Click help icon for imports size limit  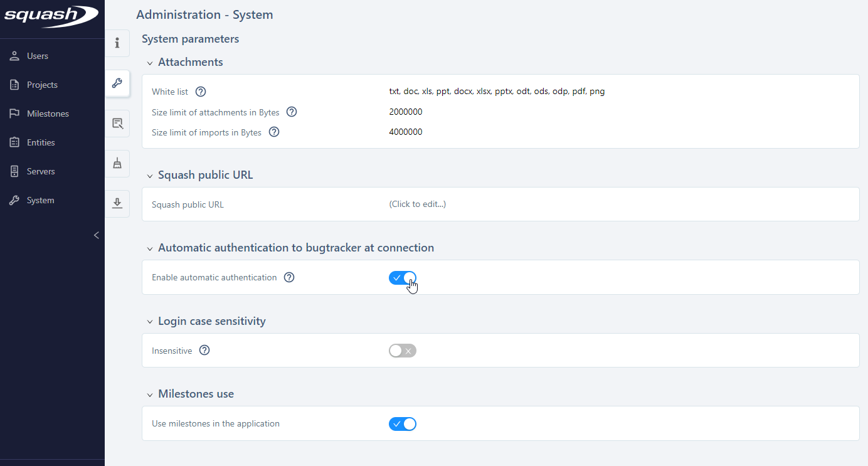pos(274,132)
